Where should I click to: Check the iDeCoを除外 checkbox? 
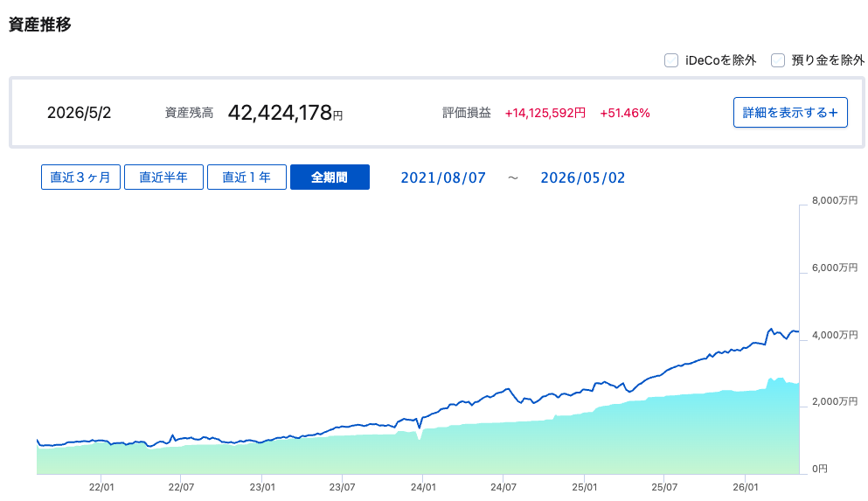click(x=671, y=60)
